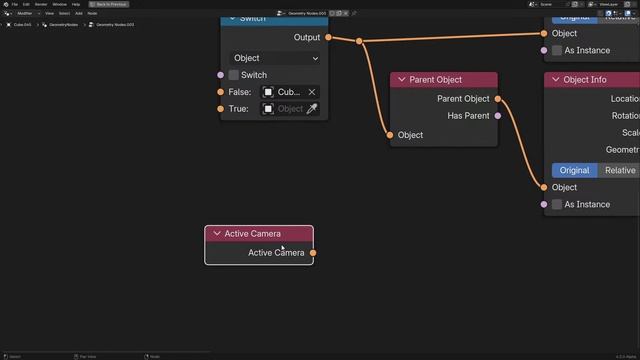The width and height of the screenshot is (640, 360).
Task: Click the Geometry Nodes.003 name field in header
Action: click(307, 13)
